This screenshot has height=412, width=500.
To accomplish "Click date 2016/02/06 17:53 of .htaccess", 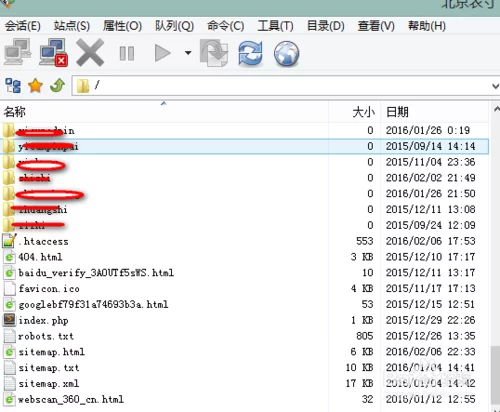I will [430, 241].
